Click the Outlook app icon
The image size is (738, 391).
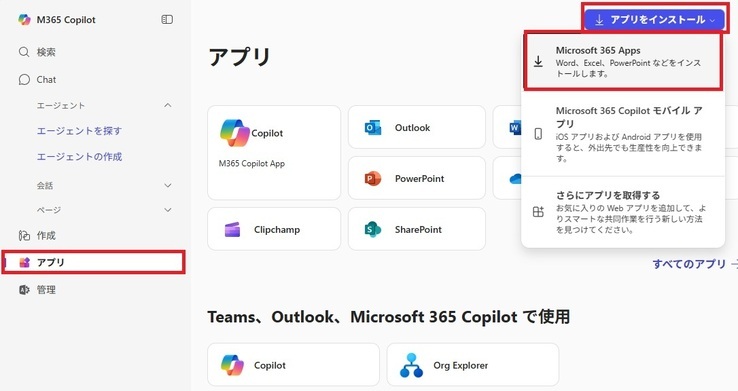373,128
